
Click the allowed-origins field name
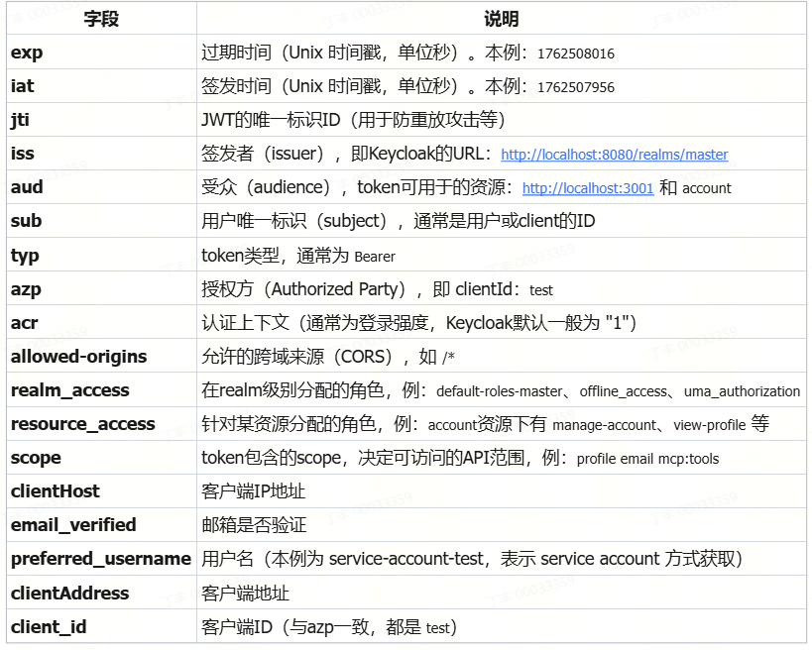coord(78,357)
